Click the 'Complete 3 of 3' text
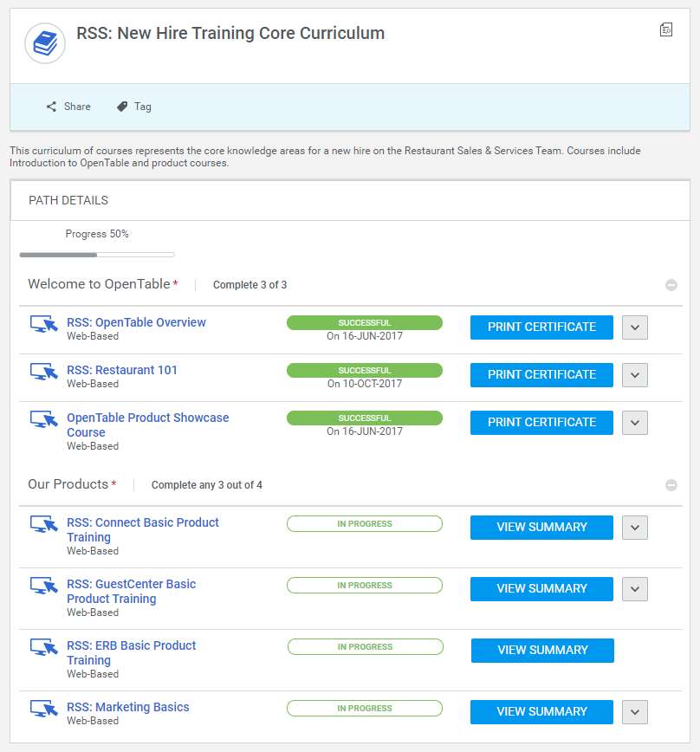Screen dimensions: 700x752 coord(250,285)
